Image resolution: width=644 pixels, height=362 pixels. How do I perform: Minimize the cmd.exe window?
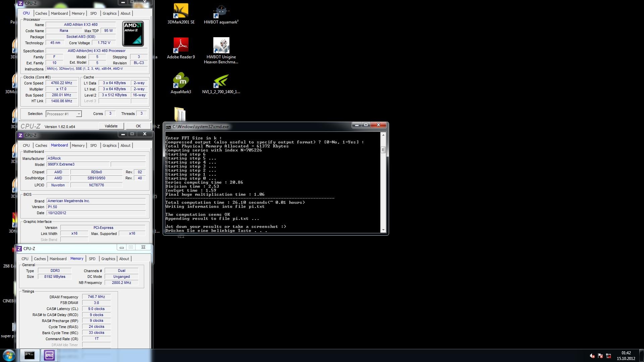[x=357, y=125]
